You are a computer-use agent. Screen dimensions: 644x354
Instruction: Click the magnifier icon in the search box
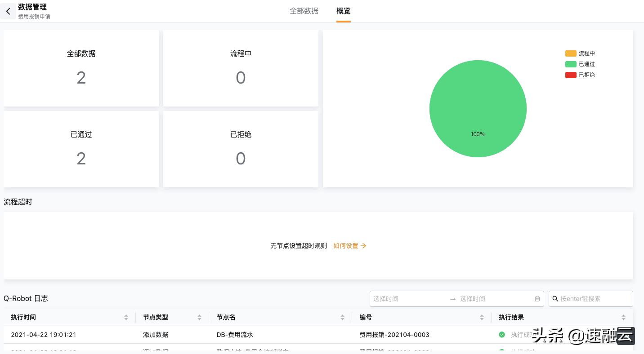pyautogui.click(x=555, y=299)
